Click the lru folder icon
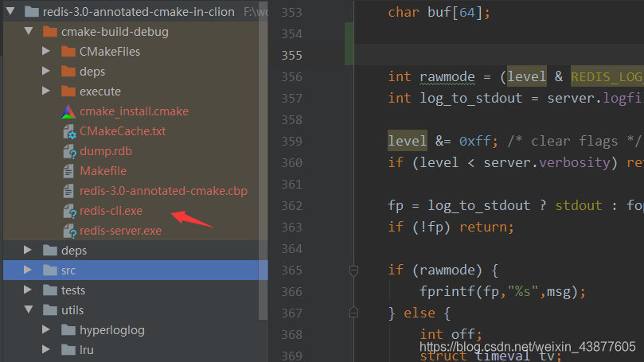This screenshot has height=362, width=644. (x=68, y=350)
